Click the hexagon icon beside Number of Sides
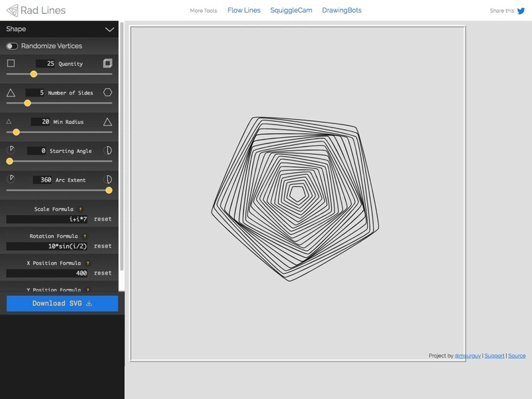This screenshot has width=532, height=399. pyautogui.click(x=108, y=92)
